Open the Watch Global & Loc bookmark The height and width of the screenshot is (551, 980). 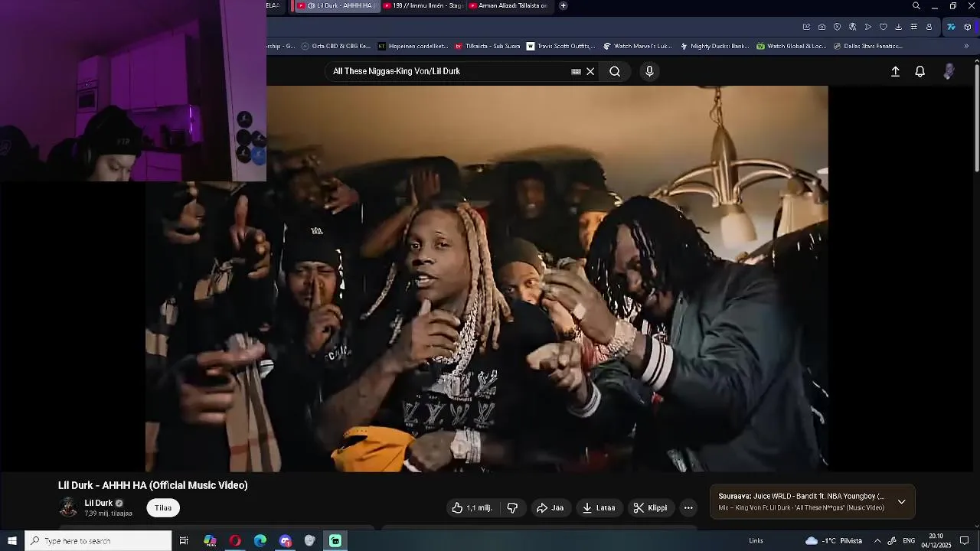[791, 46]
